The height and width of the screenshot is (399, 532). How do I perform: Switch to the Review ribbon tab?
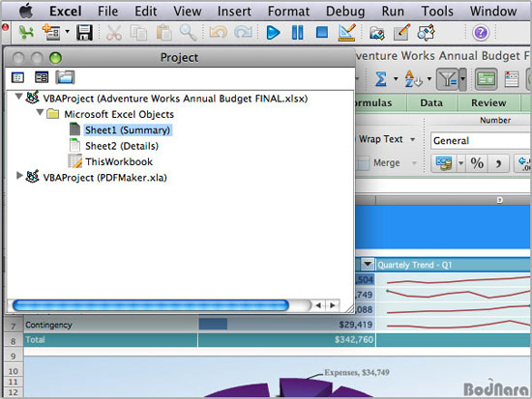pos(488,102)
